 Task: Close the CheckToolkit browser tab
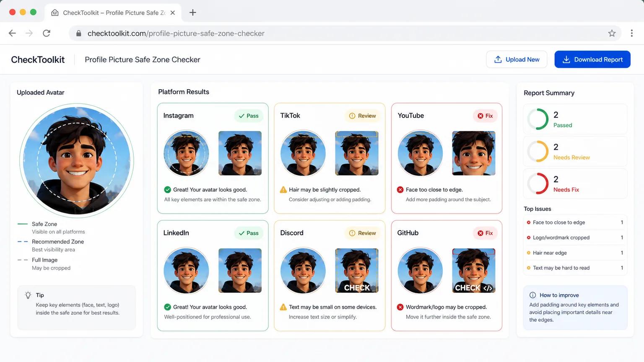click(173, 13)
